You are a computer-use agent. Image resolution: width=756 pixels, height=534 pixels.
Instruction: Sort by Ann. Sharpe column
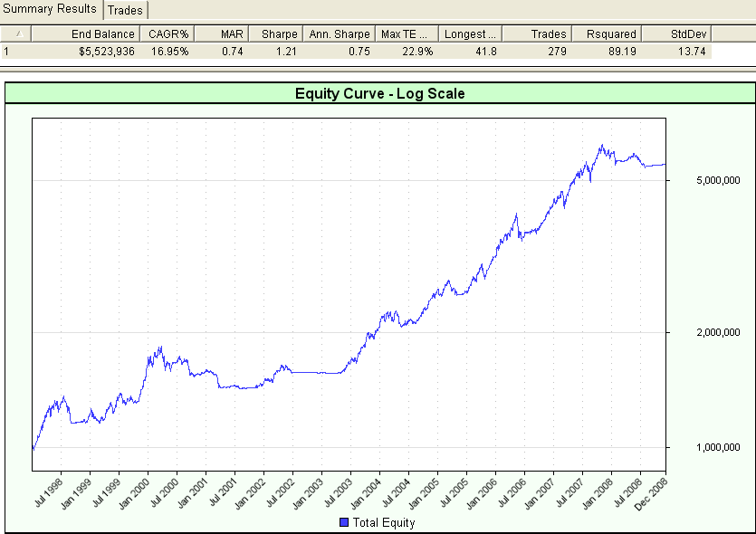pyautogui.click(x=340, y=33)
